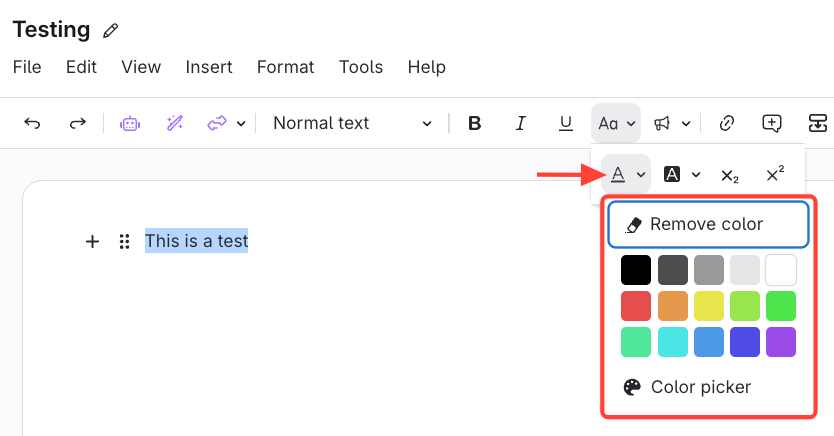Add a comment using the comment icon
This screenshot has height=436, width=834.
pyautogui.click(x=771, y=123)
